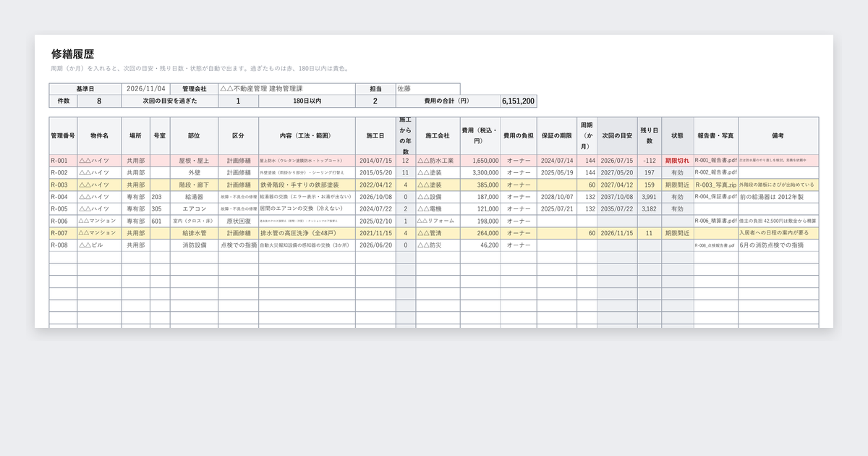Click cost cell 3,300,000
The height and width of the screenshot is (456, 868).
480,173
